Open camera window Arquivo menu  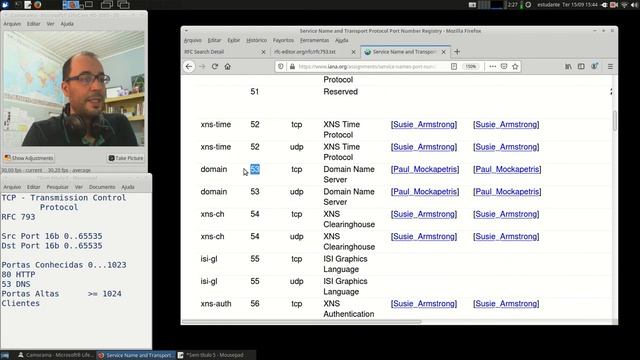(12, 24)
